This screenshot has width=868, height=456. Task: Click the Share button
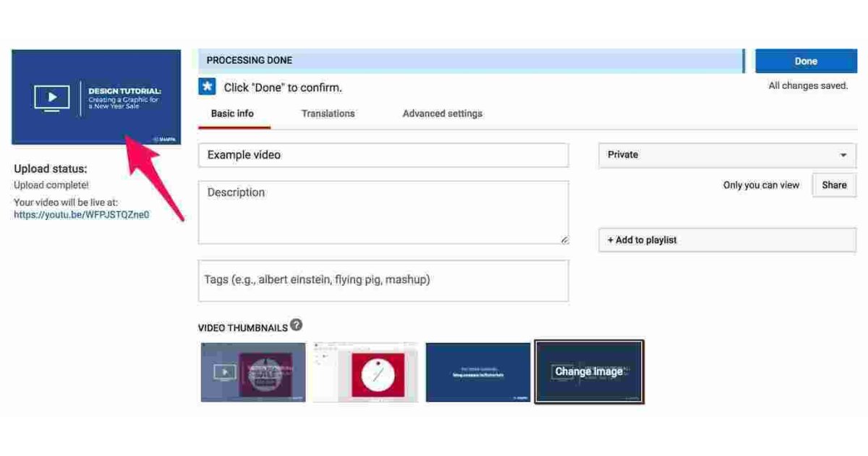[x=833, y=185]
